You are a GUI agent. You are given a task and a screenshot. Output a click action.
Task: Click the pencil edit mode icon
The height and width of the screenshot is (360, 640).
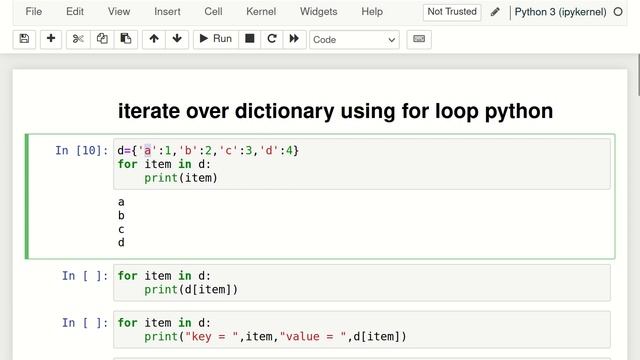click(495, 12)
